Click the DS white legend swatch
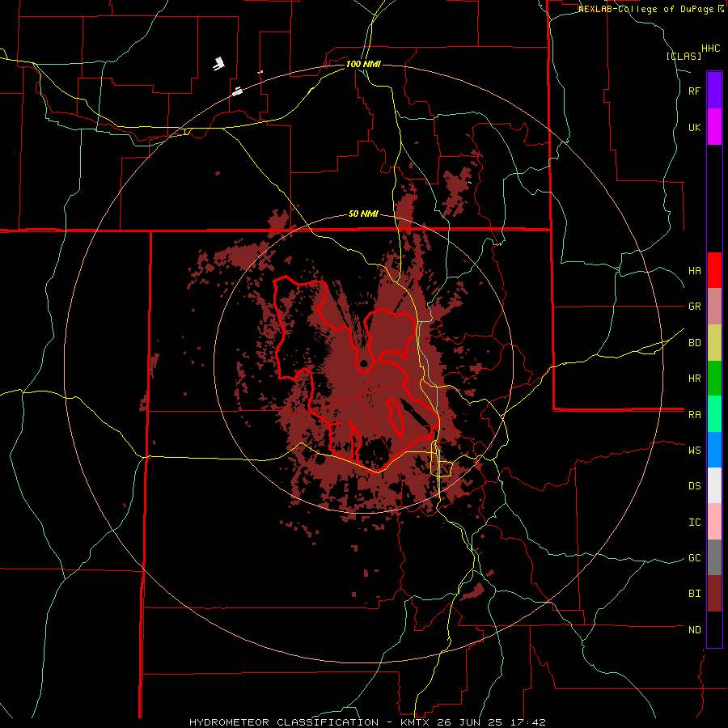 coord(714,485)
